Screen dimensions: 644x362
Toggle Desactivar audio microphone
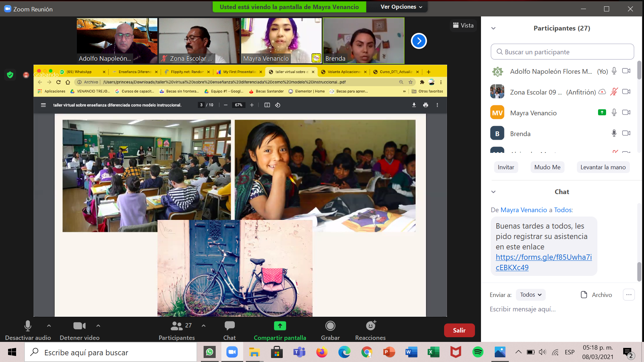tap(28, 326)
